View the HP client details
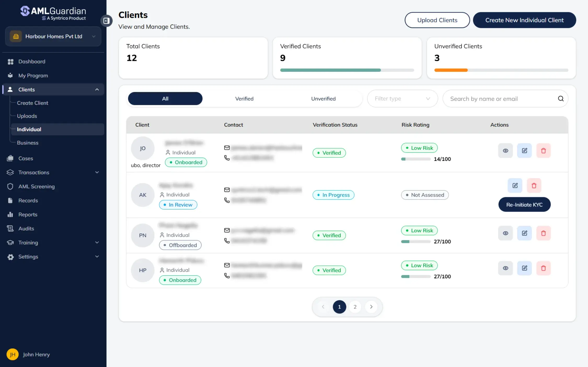Screen dimensions: 588x367 click(x=505, y=268)
